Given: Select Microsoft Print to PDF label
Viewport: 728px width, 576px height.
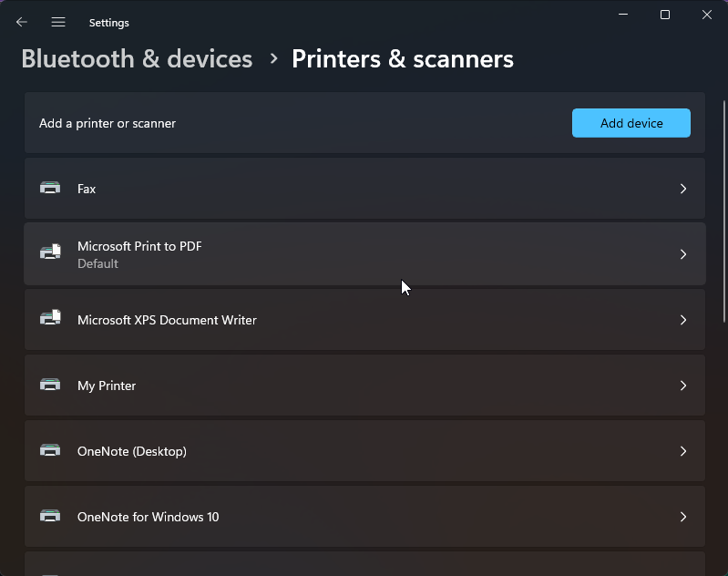Looking at the screenshot, I should (x=139, y=246).
